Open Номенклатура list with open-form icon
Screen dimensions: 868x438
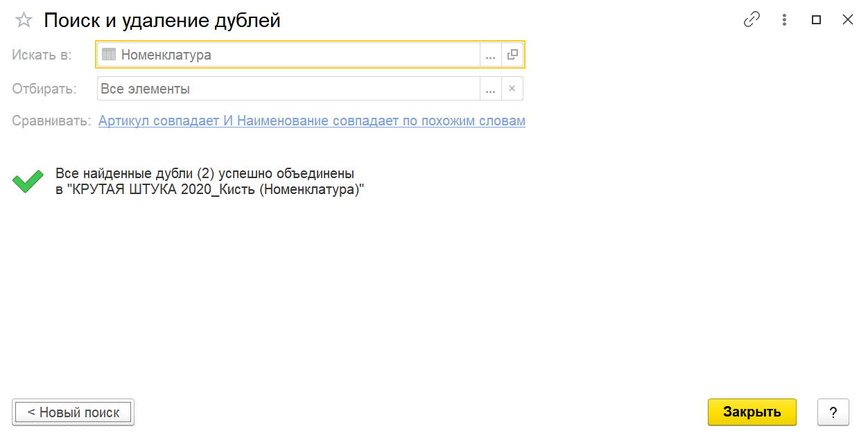pyautogui.click(x=512, y=55)
